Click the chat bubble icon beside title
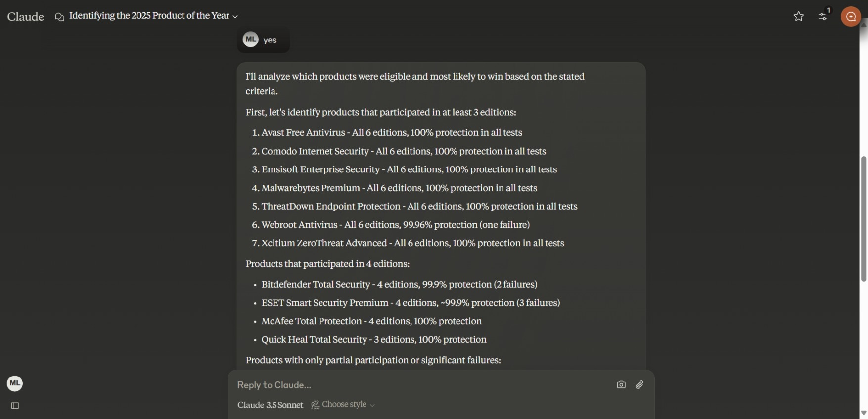The height and width of the screenshot is (419, 868). pyautogui.click(x=59, y=17)
